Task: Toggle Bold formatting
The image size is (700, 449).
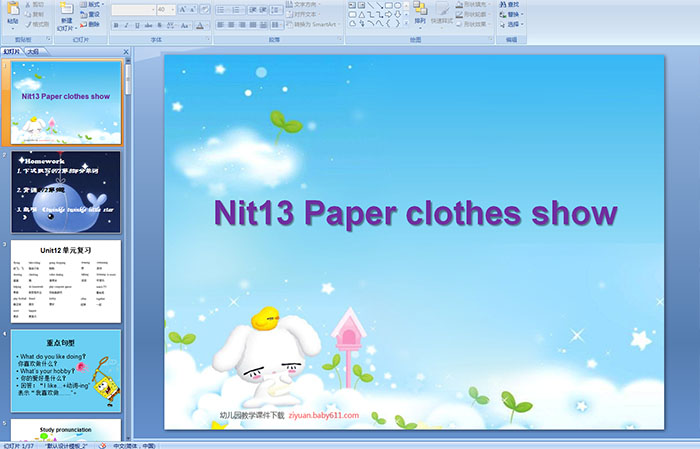Action: 116,25
